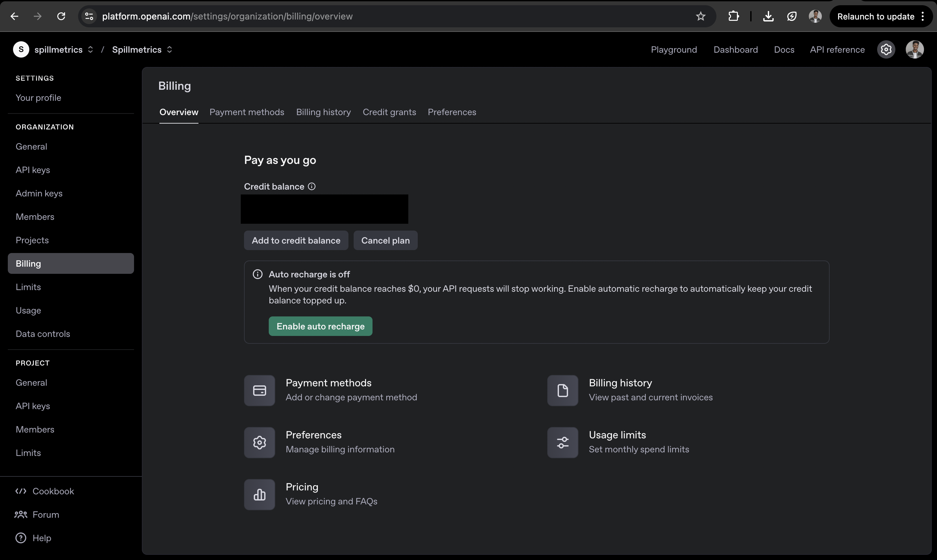Select General under Project
Image resolution: width=937 pixels, height=560 pixels.
31,382
